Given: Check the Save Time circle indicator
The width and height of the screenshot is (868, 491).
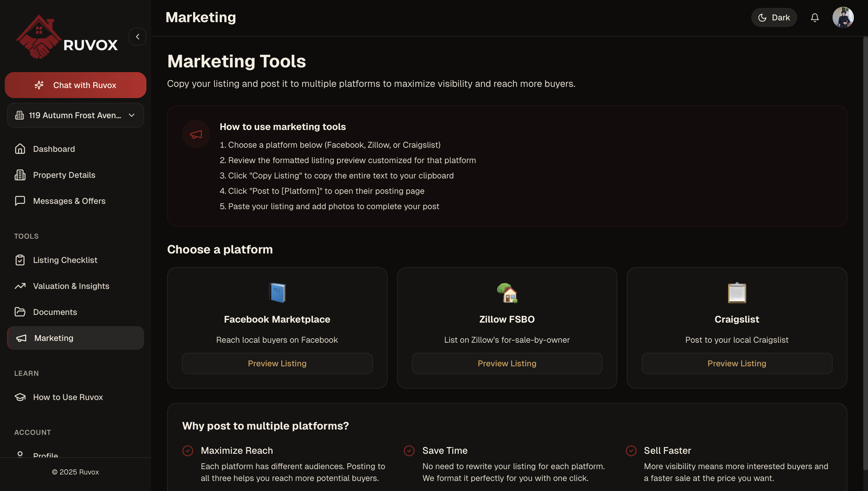Looking at the screenshot, I should pos(409,450).
